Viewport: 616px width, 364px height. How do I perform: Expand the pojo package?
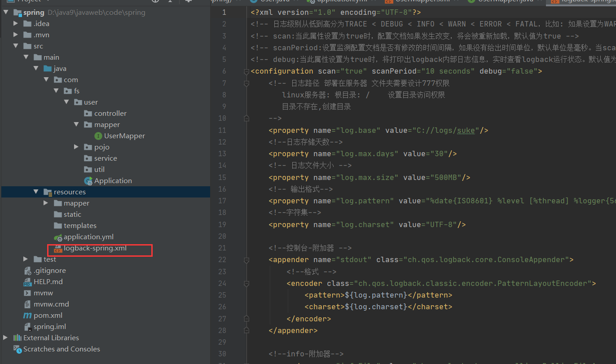(77, 147)
